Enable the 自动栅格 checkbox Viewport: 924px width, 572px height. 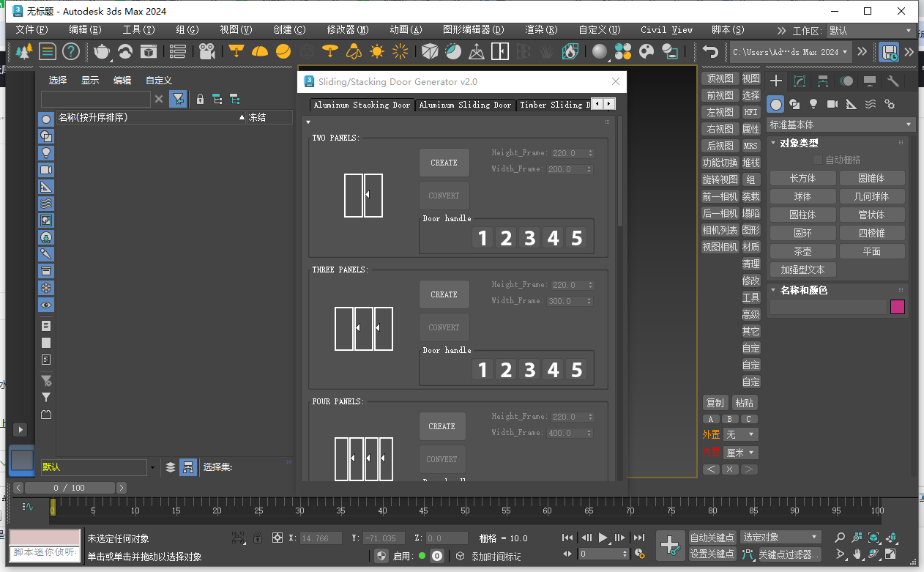coord(818,160)
